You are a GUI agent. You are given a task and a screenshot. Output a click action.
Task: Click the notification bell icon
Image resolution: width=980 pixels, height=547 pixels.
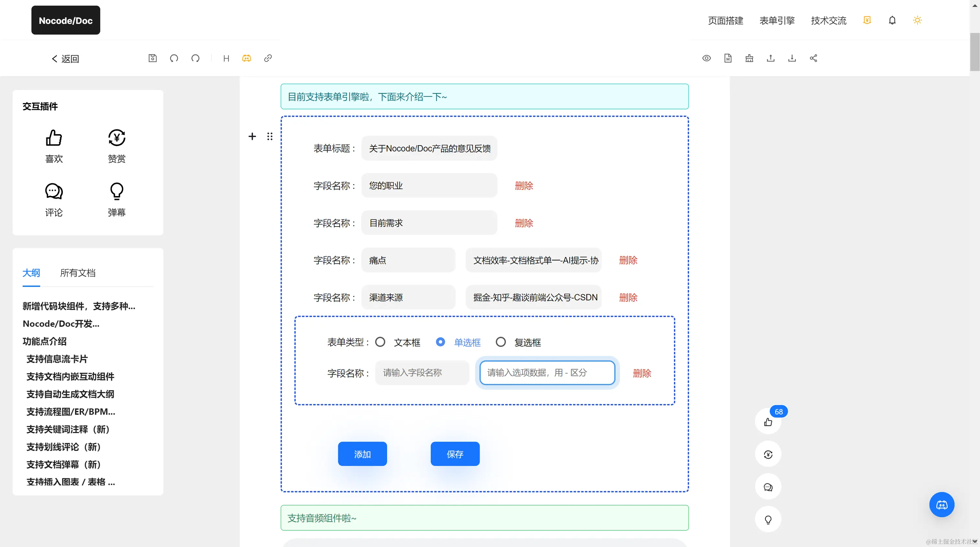[x=892, y=20]
